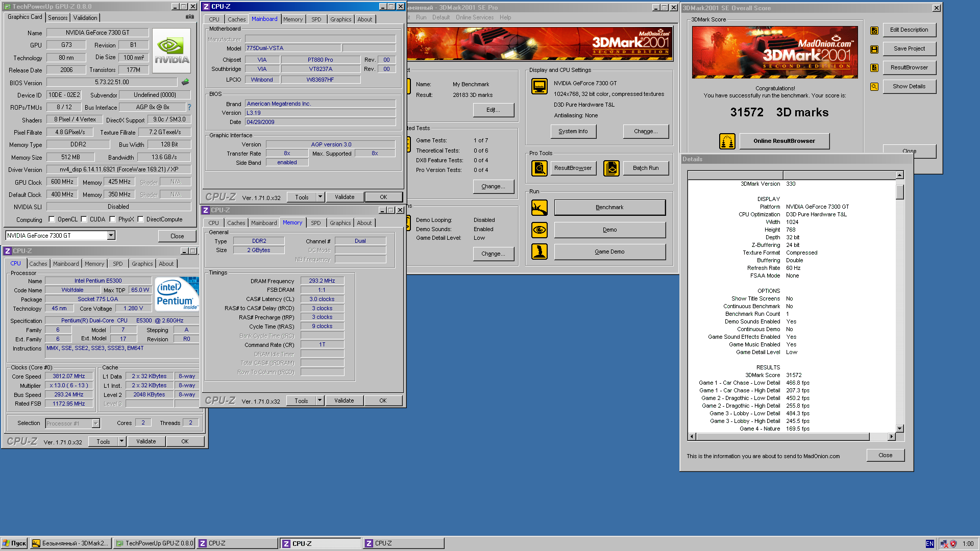
Task: Click the security shield tray icon
Action: coord(953,544)
